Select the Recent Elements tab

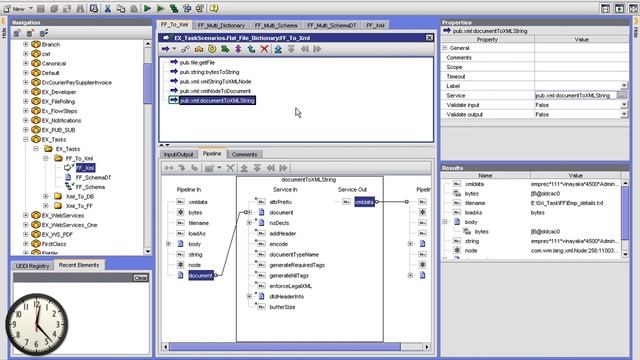pyautogui.click(x=79, y=265)
